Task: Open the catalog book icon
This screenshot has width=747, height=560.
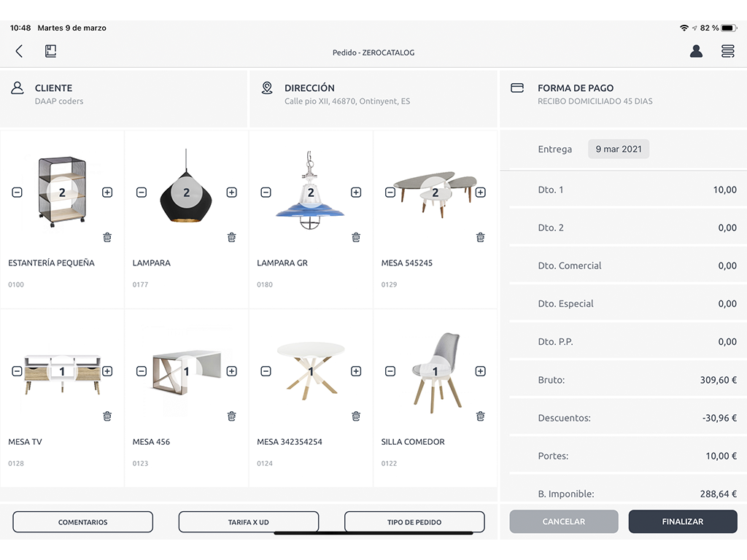Action: [x=50, y=51]
